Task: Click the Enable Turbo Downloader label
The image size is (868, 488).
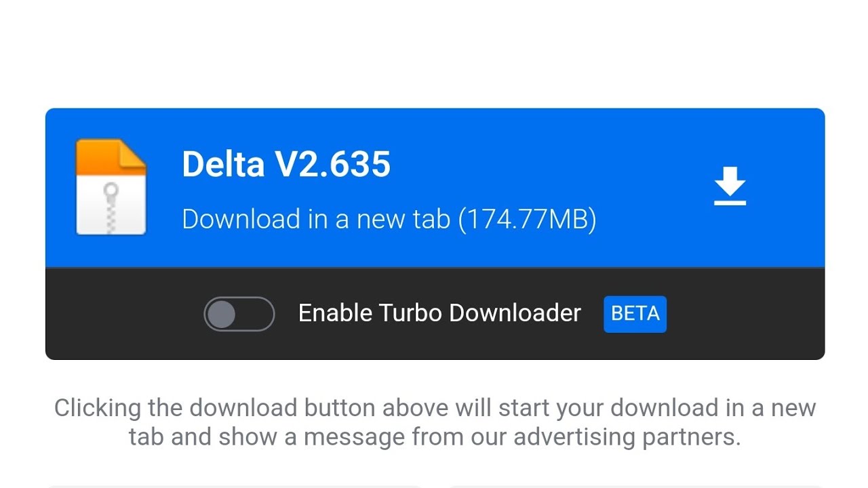Action: (439, 313)
